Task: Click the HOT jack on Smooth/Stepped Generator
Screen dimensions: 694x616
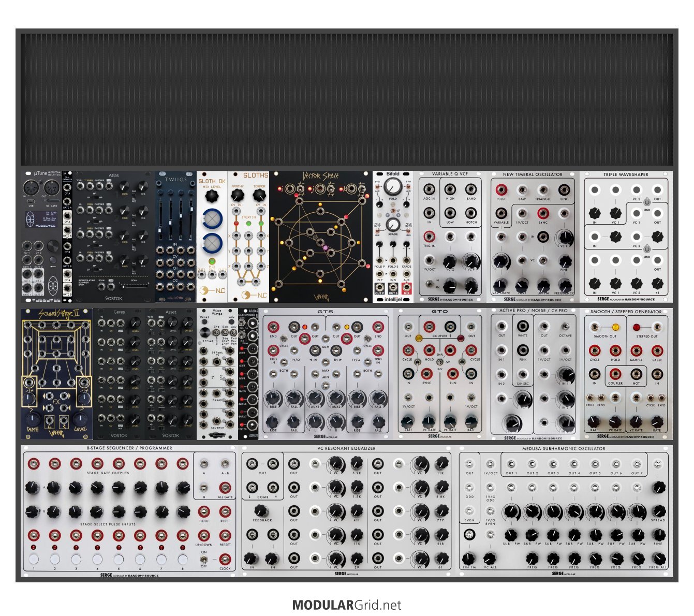Action: tap(636, 374)
